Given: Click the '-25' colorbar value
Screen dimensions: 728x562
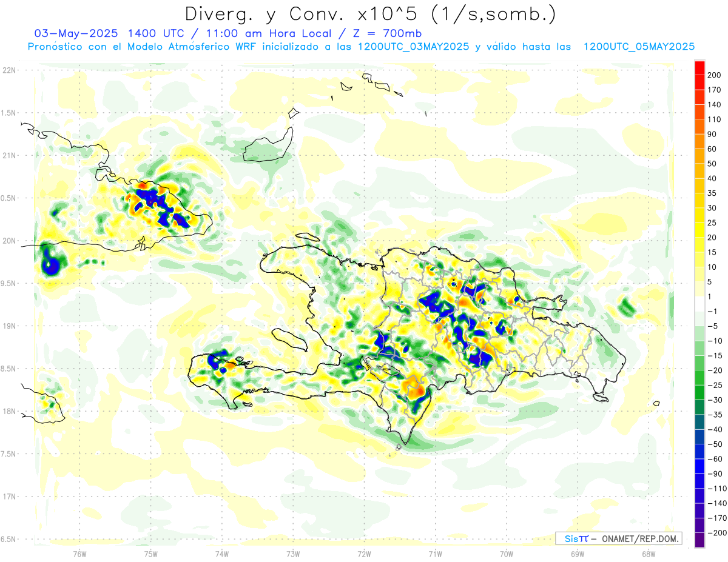Looking at the screenshot, I should click(715, 385).
